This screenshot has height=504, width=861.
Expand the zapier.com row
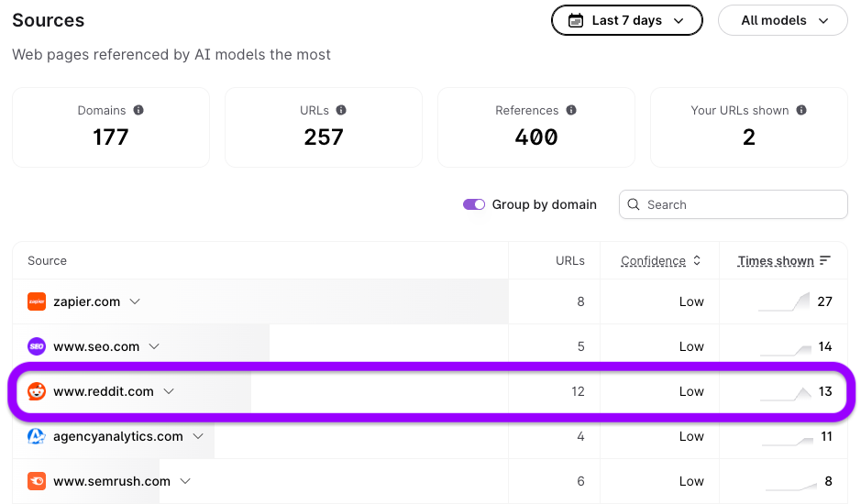click(x=135, y=301)
